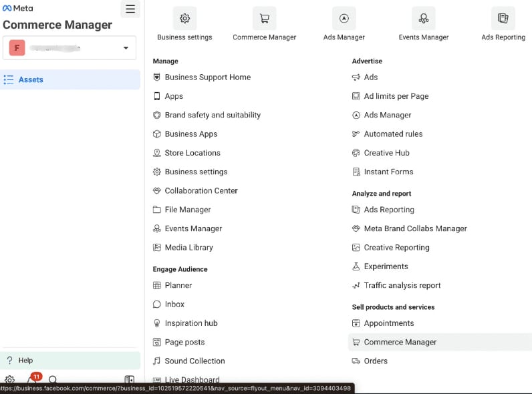The height and width of the screenshot is (394, 532).
Task: Open the Events Manager shortcut icon at top
Action: pos(423,19)
